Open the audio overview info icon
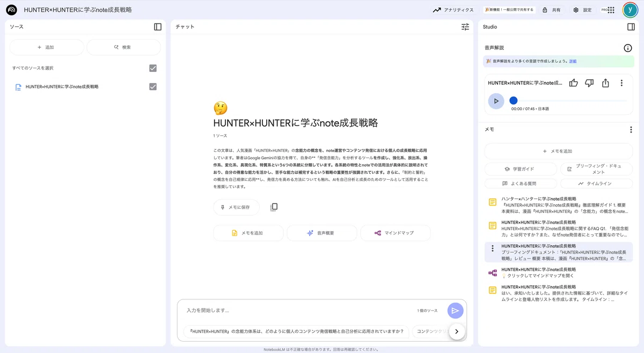 (628, 48)
